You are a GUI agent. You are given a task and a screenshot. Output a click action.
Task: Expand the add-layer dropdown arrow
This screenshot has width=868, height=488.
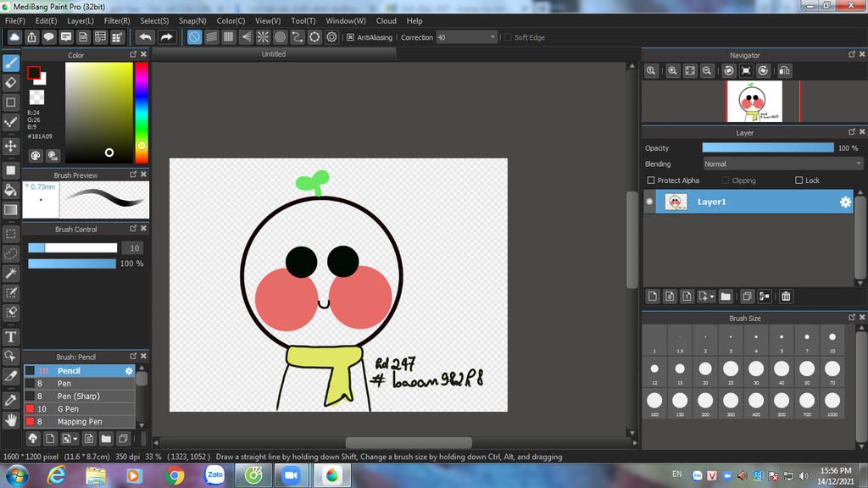pyautogui.click(x=712, y=297)
